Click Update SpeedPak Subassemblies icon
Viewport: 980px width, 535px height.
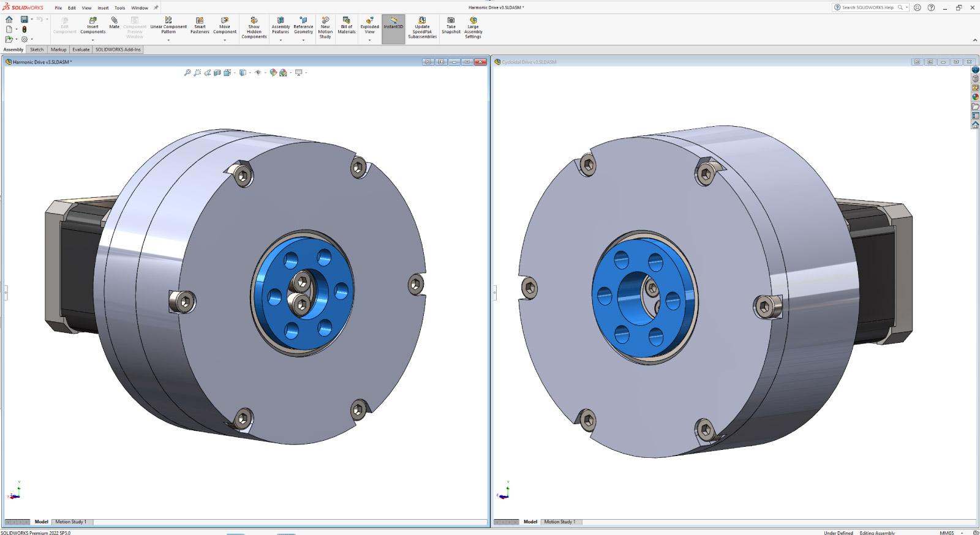coord(422,21)
